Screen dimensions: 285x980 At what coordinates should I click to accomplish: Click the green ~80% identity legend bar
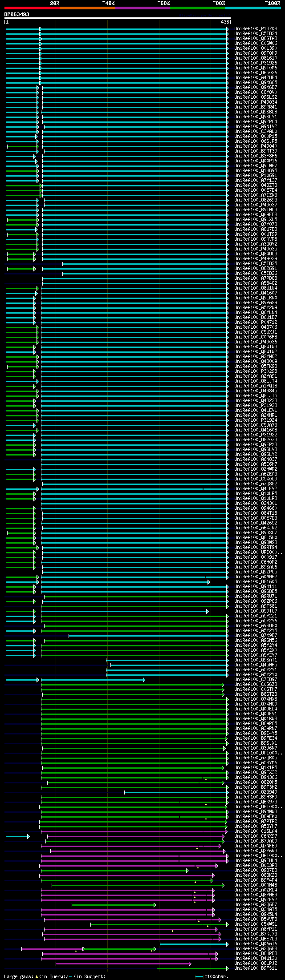pyautogui.click(x=197, y=8)
